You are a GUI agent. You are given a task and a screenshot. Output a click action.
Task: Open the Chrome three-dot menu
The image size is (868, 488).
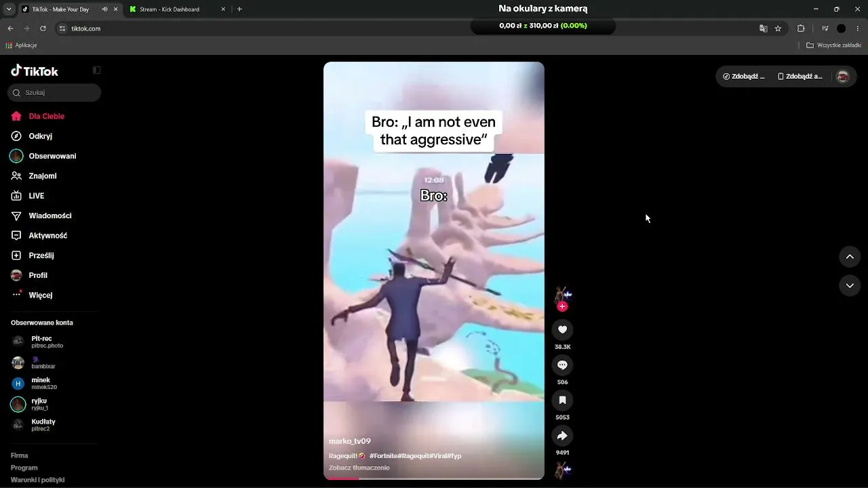tap(858, 28)
